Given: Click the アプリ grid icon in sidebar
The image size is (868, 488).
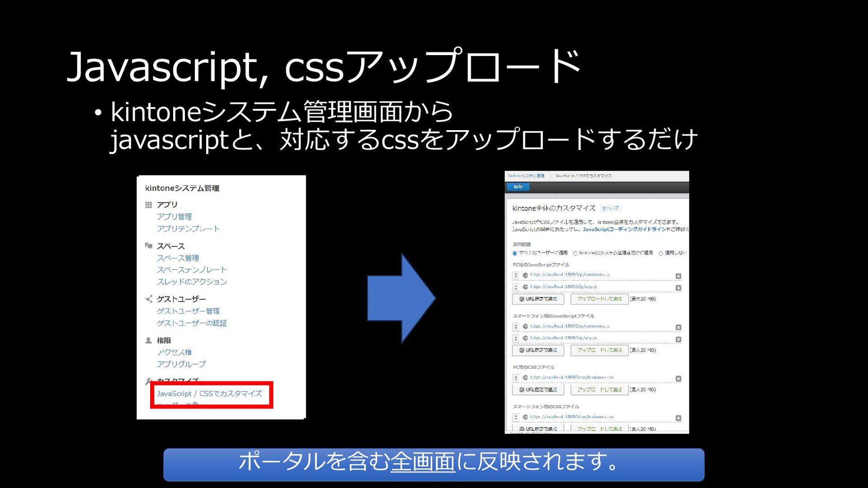Looking at the screenshot, I should click(148, 205).
